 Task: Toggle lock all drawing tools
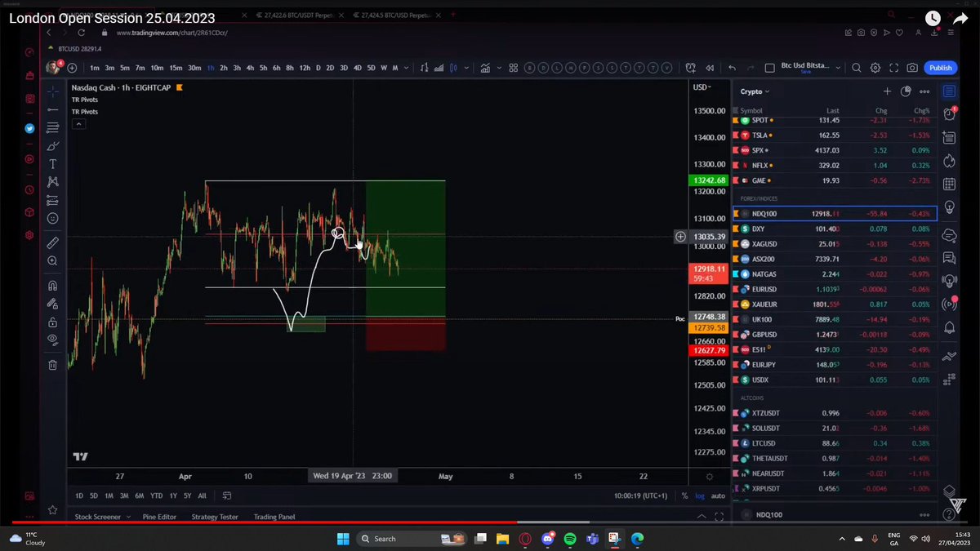pyautogui.click(x=52, y=321)
